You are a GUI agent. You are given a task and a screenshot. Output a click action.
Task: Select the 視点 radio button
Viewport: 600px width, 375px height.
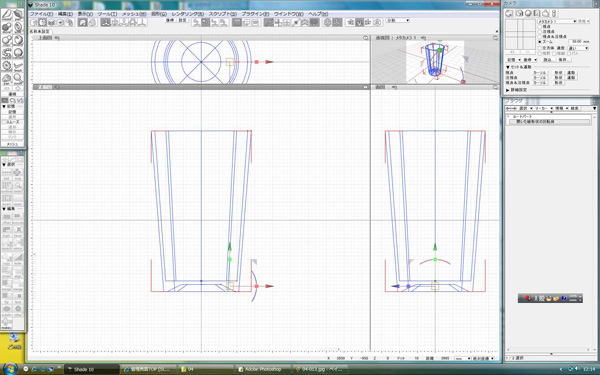[x=540, y=27]
